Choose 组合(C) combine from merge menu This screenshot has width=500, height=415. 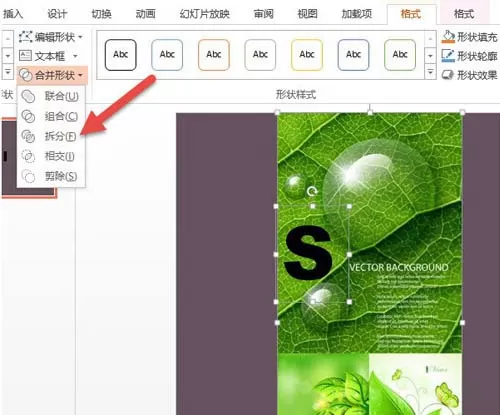(51, 116)
